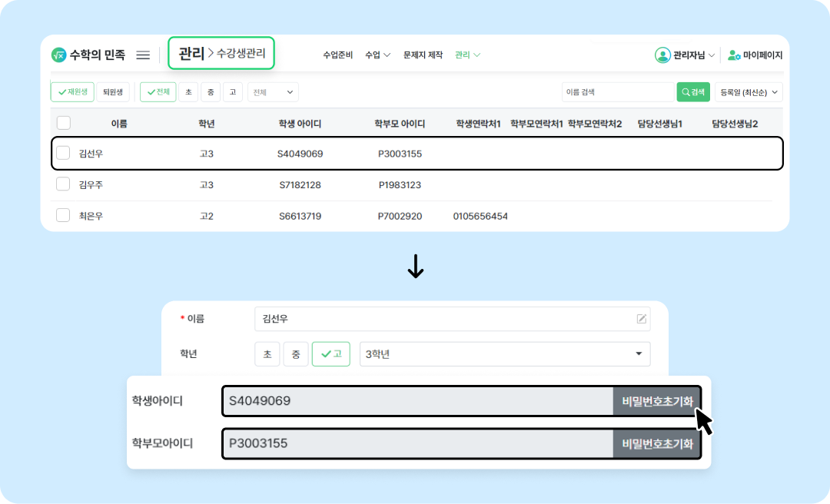Open the 등록일 (최신순) sort dropdown
The image size is (830, 504).
[x=748, y=92]
